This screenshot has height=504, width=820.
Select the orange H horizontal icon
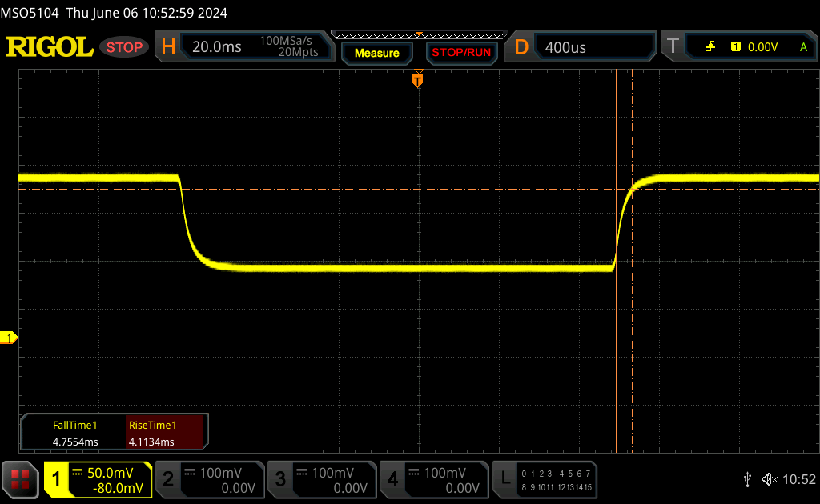pyautogui.click(x=168, y=47)
